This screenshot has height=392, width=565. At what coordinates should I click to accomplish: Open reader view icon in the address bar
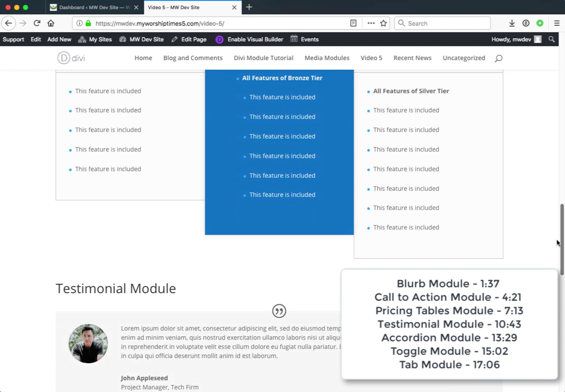353,23
